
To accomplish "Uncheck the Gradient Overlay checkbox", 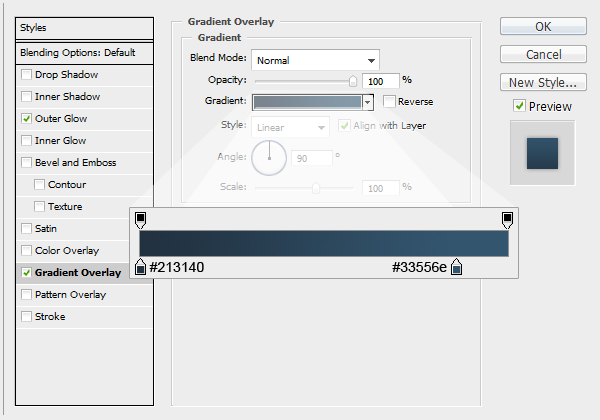I will click(26, 272).
